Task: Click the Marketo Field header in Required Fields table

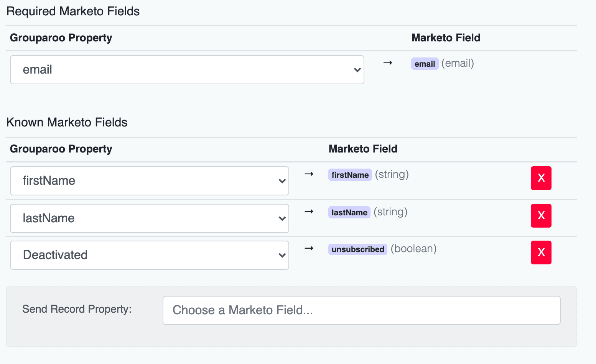Action: tap(446, 38)
